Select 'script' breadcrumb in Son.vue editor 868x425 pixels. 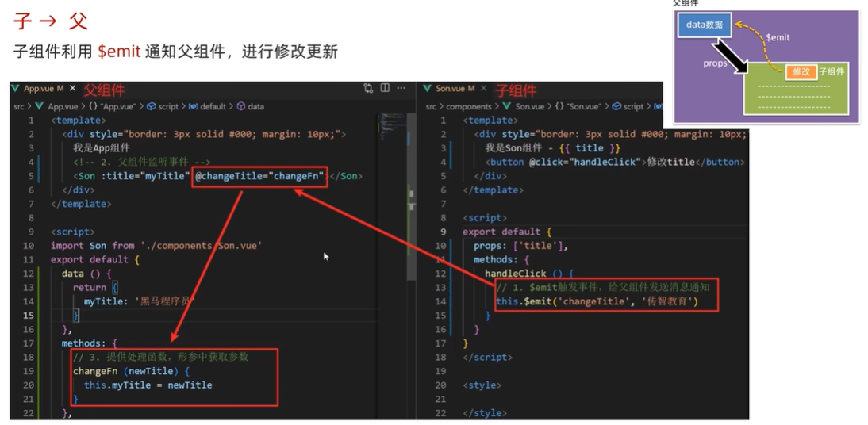tap(634, 106)
